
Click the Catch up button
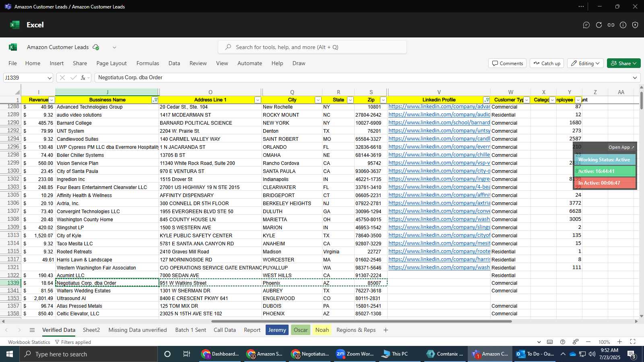point(547,64)
